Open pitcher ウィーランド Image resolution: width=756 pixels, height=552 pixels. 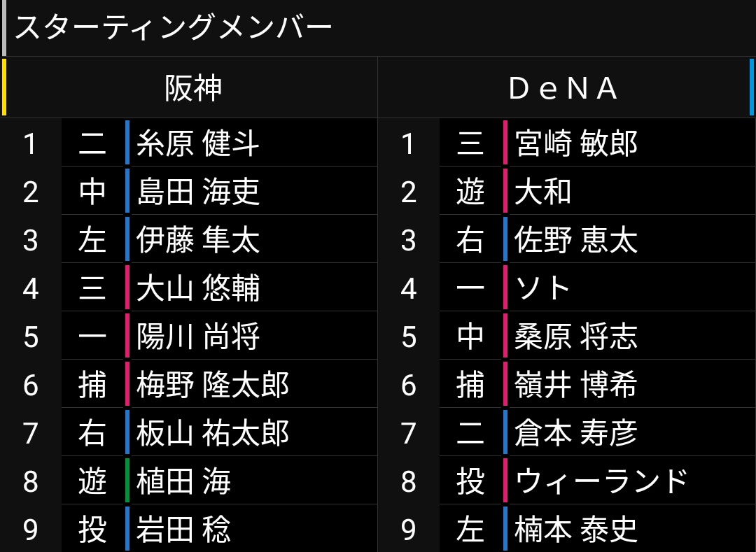(x=601, y=481)
